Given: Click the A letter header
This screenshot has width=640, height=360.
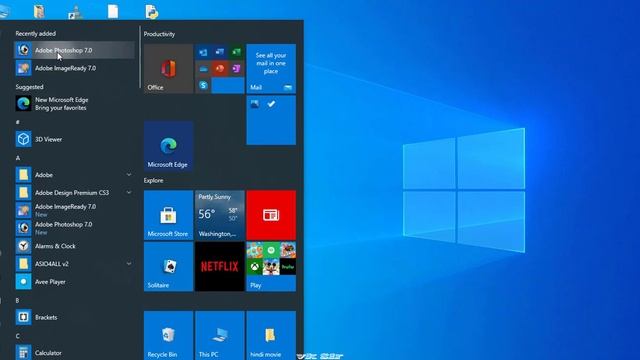Looking at the screenshot, I should [18, 158].
